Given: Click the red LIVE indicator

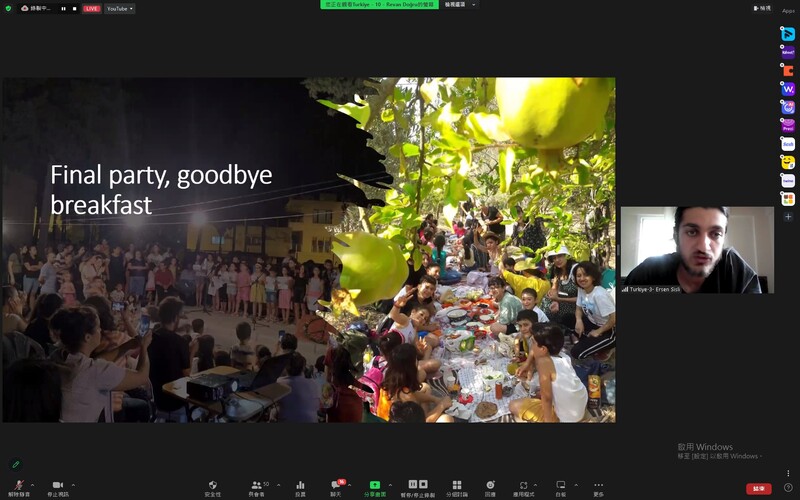Looking at the screenshot, I should 92,9.
